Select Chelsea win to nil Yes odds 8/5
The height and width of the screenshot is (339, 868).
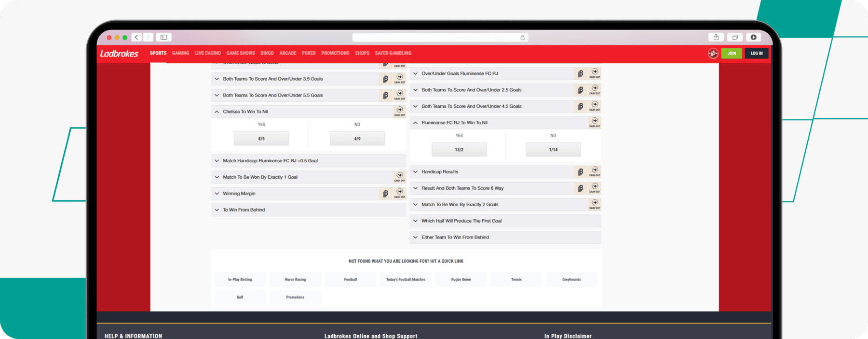coord(261,139)
